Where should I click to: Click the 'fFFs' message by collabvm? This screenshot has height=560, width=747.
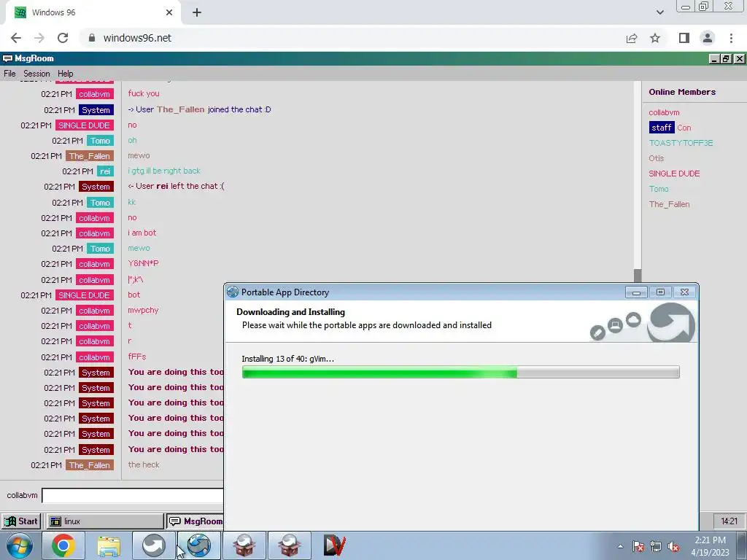click(x=136, y=357)
